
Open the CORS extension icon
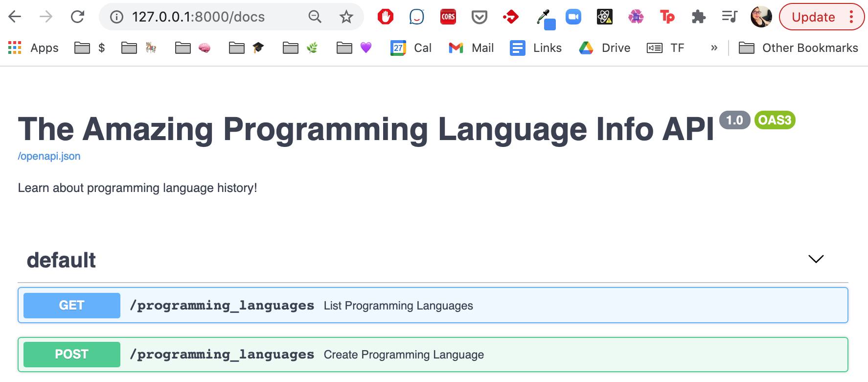(448, 17)
